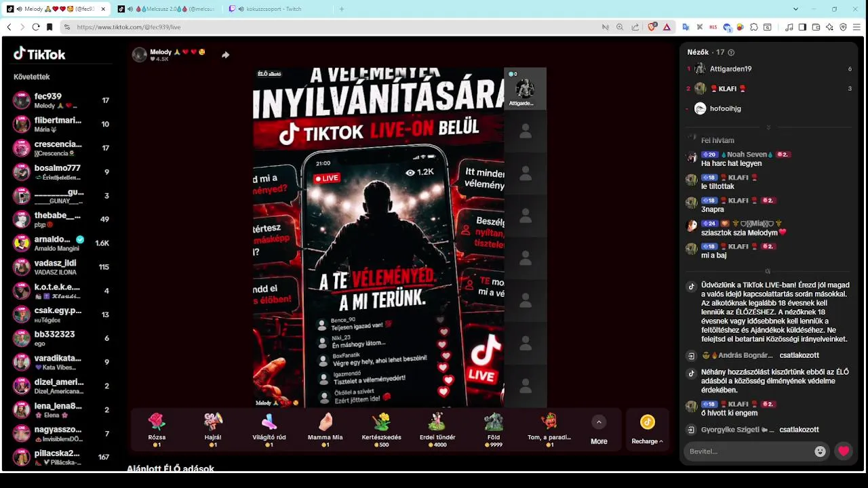
Task: Expand More gifts with the up chevron
Action: click(599, 422)
